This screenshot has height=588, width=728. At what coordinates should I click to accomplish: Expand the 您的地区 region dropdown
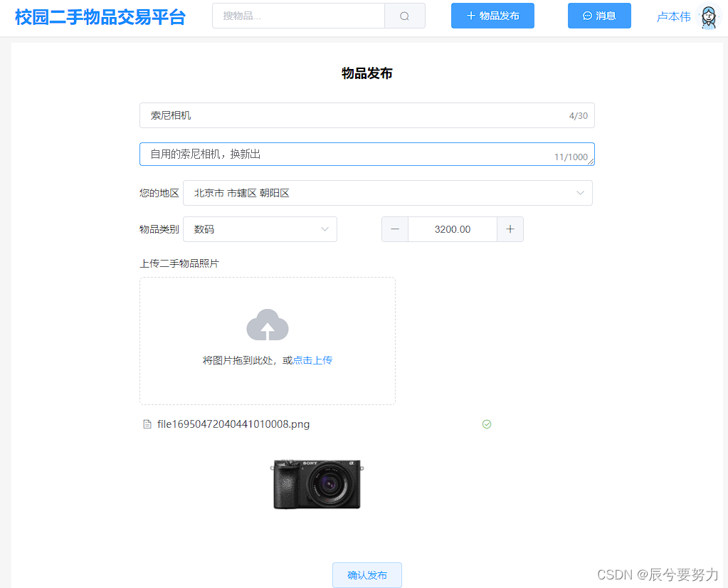[388, 193]
